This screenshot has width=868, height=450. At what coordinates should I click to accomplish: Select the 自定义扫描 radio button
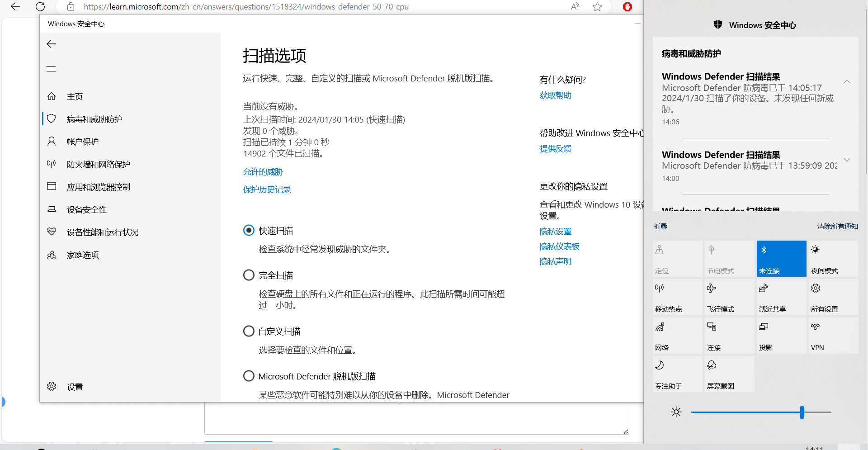click(249, 331)
